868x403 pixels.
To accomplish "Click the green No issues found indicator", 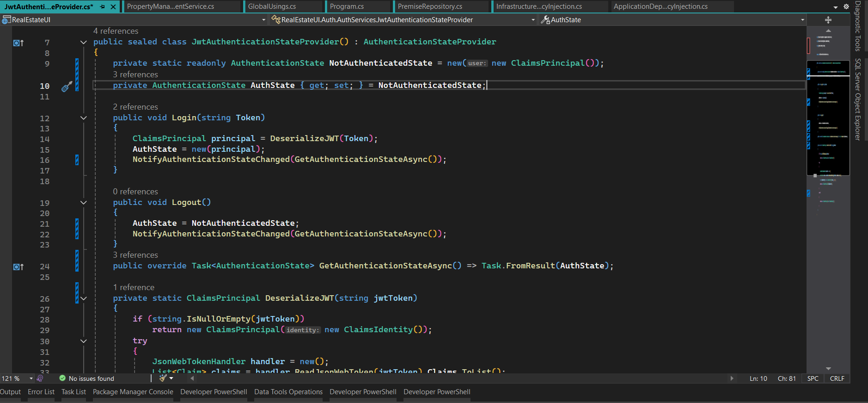I will coord(86,378).
